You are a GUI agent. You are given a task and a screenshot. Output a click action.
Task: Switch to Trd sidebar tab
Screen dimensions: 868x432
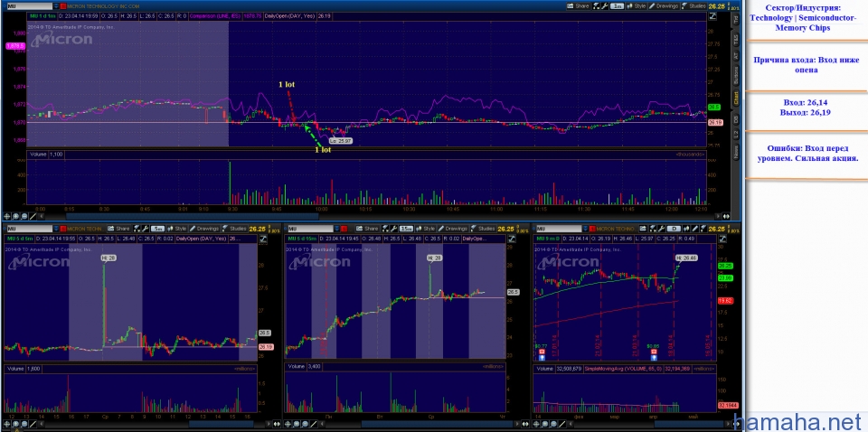coord(736,19)
